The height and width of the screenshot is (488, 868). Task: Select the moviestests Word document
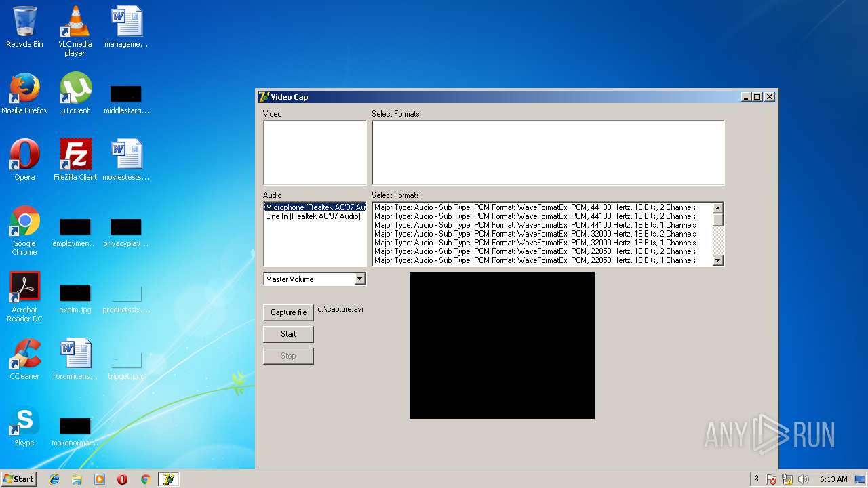coord(126,160)
